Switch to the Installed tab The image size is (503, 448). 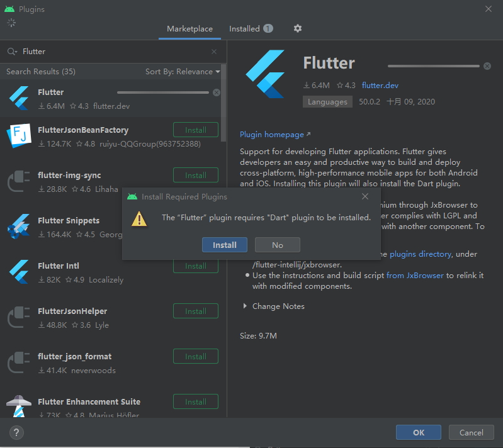click(x=251, y=29)
